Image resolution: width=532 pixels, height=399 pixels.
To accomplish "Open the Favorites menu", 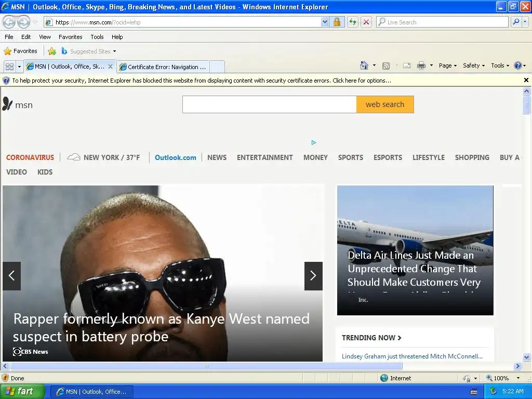I will click(x=71, y=37).
